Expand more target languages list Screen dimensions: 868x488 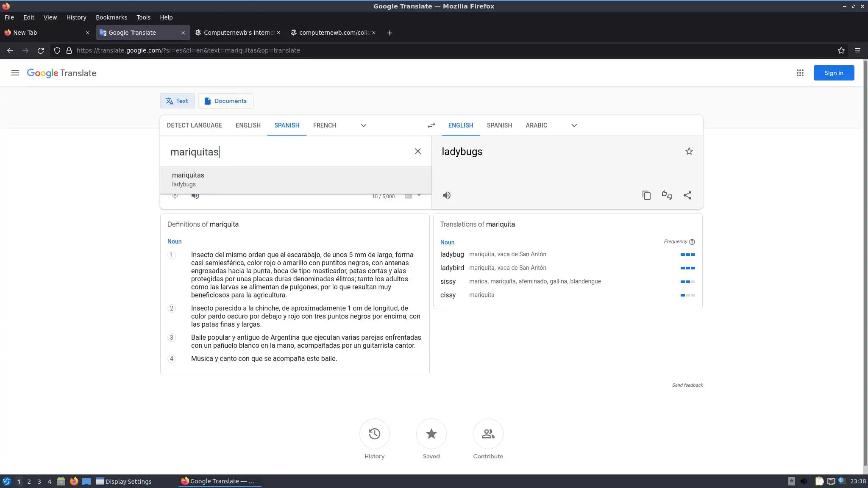574,125
